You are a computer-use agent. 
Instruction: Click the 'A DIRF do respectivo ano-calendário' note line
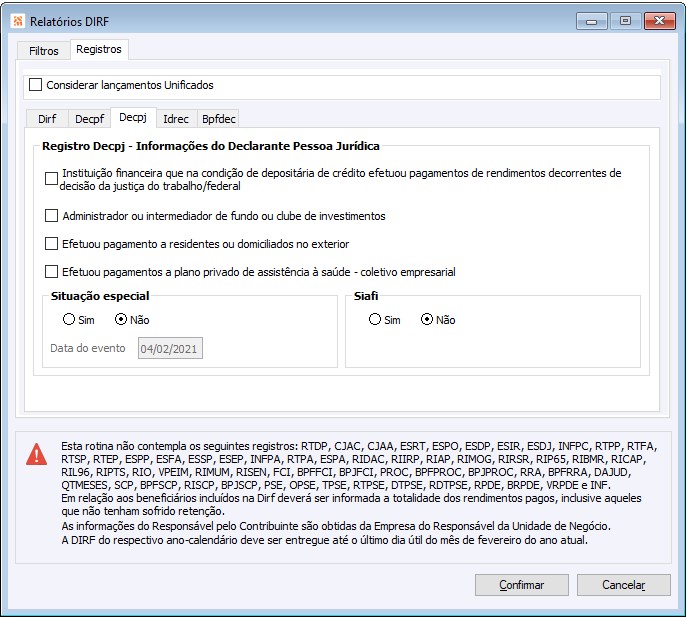tap(324, 540)
